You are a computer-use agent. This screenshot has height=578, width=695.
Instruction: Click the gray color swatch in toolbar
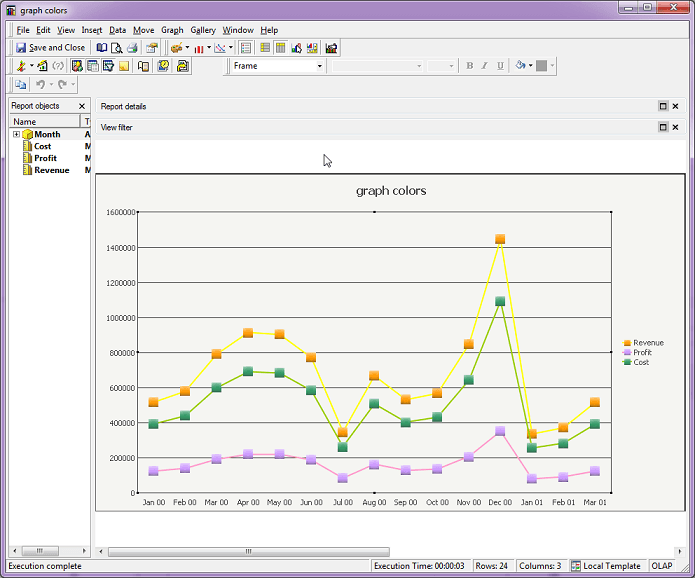click(541, 66)
